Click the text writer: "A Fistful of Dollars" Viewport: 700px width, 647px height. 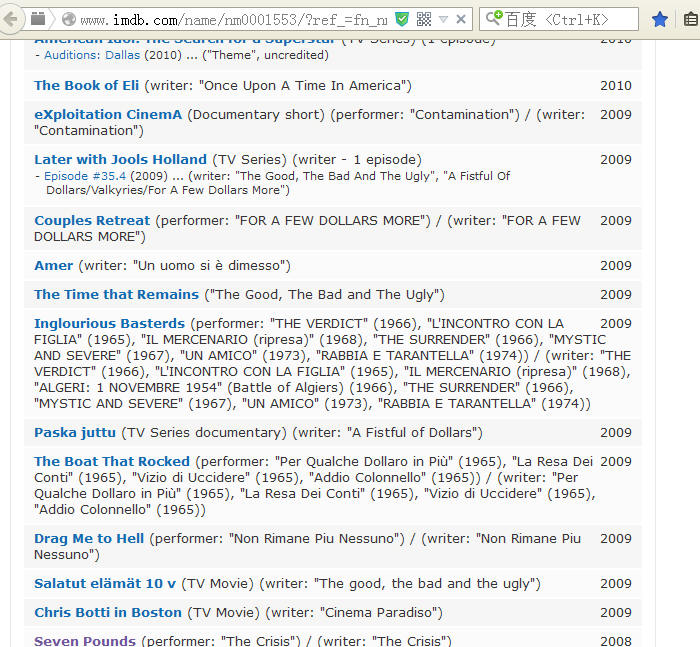(390, 433)
